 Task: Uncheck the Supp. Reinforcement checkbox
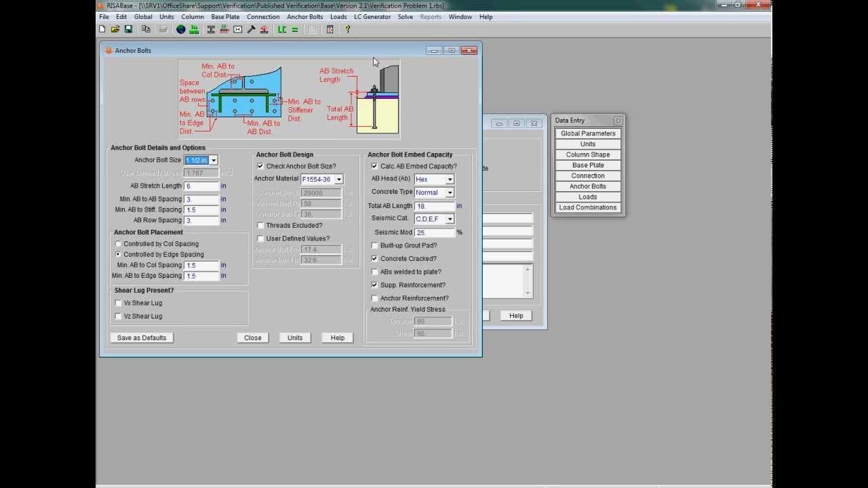tap(374, 285)
